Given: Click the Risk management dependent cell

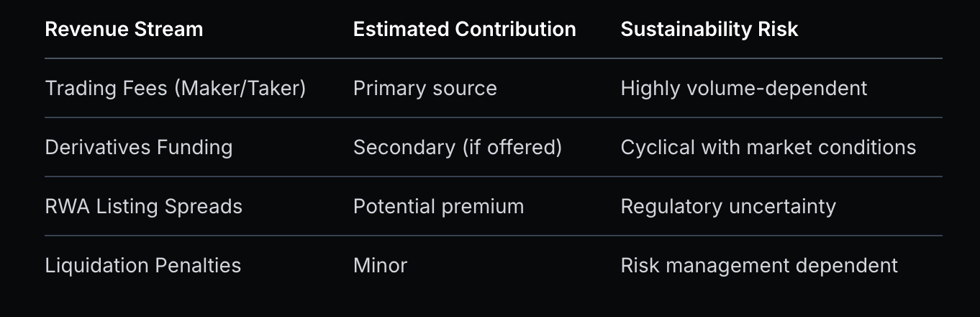Looking at the screenshot, I should (759, 265).
